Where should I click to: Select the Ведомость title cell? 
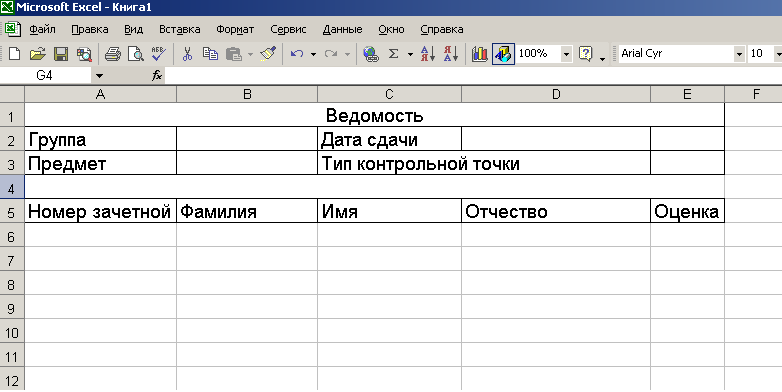point(374,115)
